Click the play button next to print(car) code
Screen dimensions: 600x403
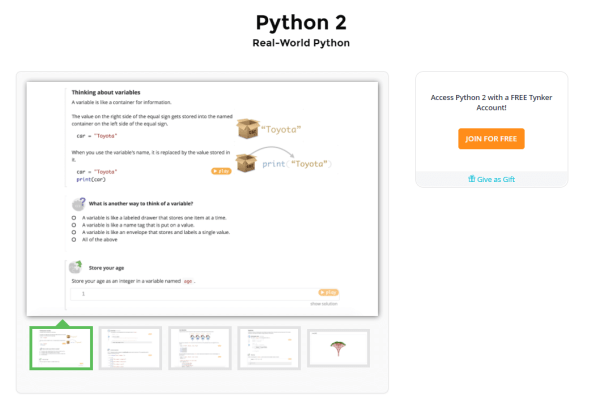(x=221, y=171)
